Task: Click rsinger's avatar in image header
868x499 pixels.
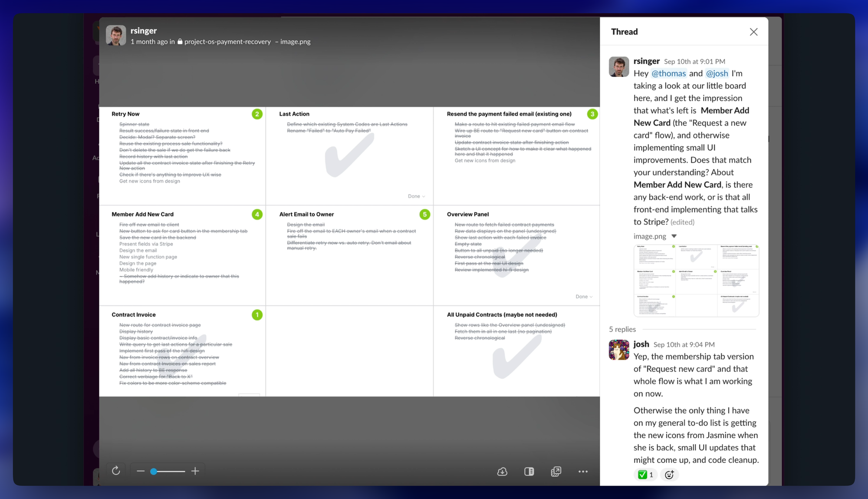Action: 116,35
